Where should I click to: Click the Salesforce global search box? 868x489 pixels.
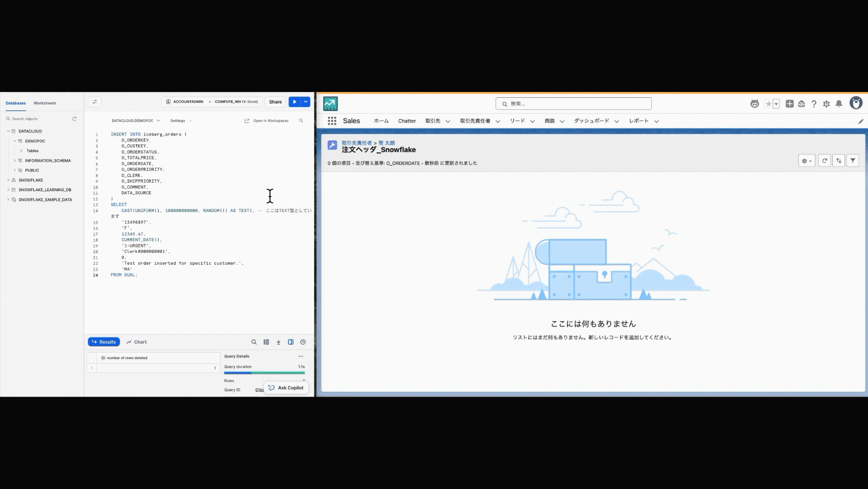573,104
